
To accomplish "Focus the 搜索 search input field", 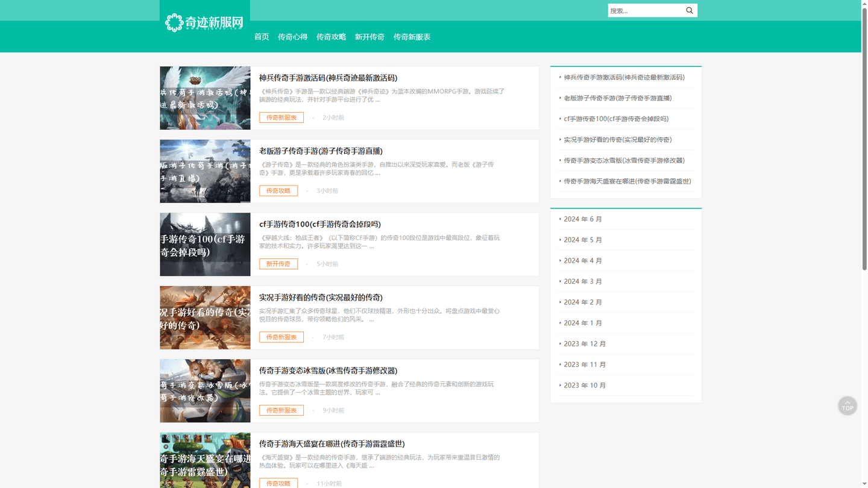I will tap(646, 10).
